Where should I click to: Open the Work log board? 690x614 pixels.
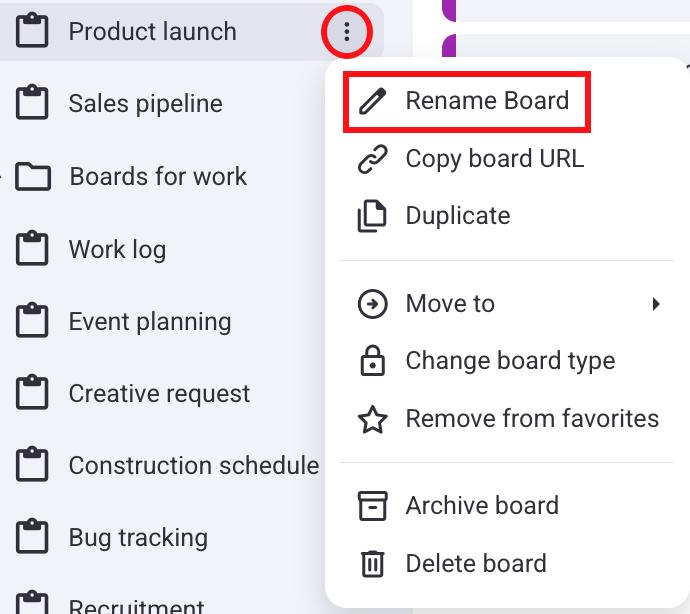[117, 249]
